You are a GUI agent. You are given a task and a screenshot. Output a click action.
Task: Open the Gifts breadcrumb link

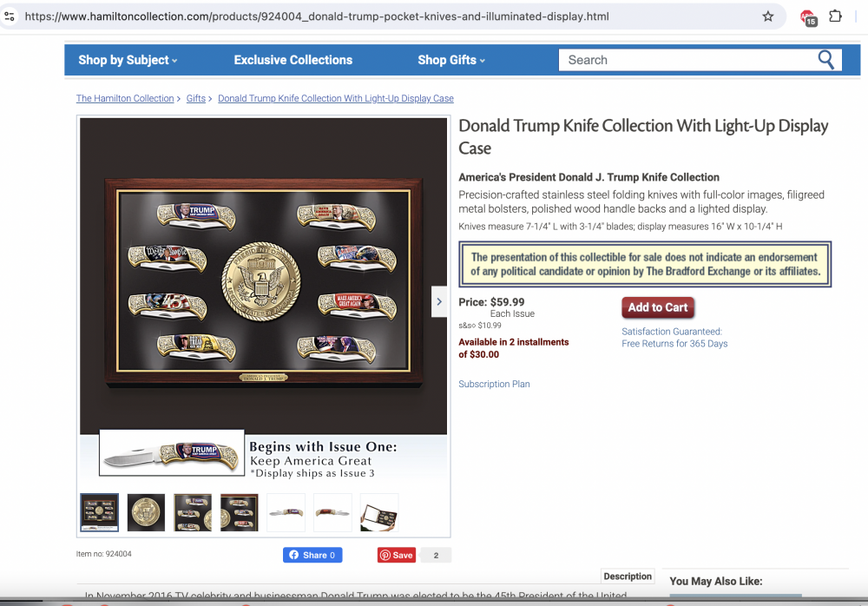(x=196, y=98)
